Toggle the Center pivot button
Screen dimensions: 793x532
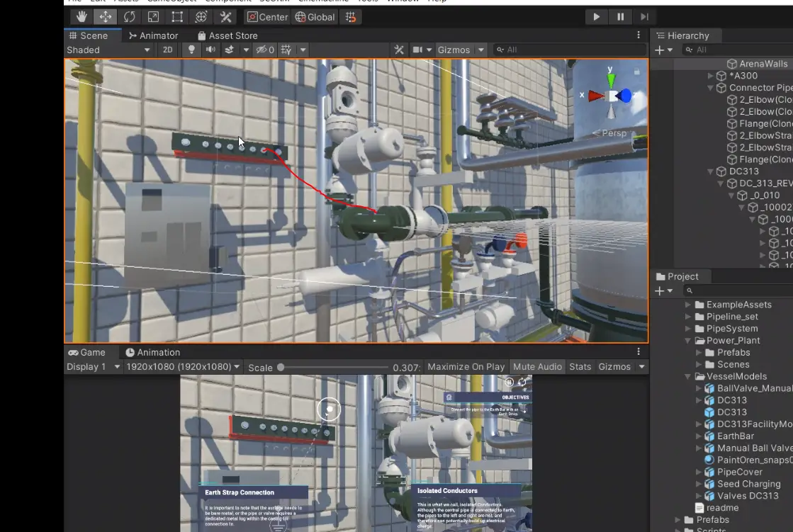point(267,17)
